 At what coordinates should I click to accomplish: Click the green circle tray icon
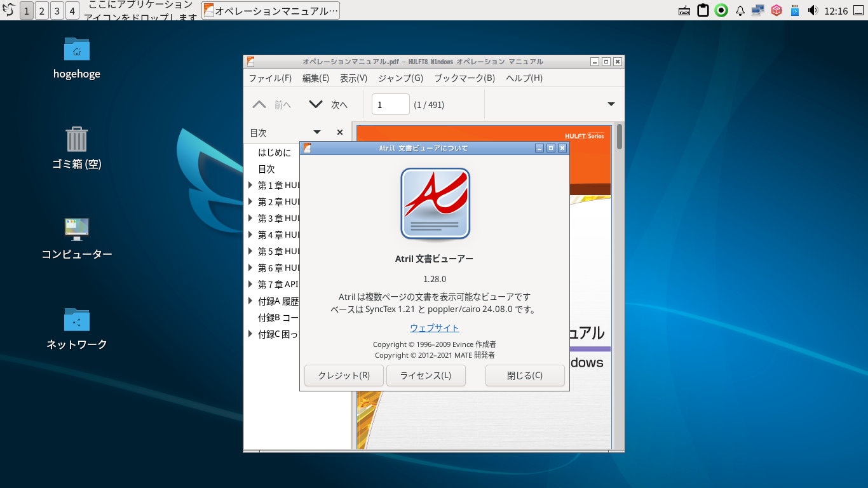[721, 11]
